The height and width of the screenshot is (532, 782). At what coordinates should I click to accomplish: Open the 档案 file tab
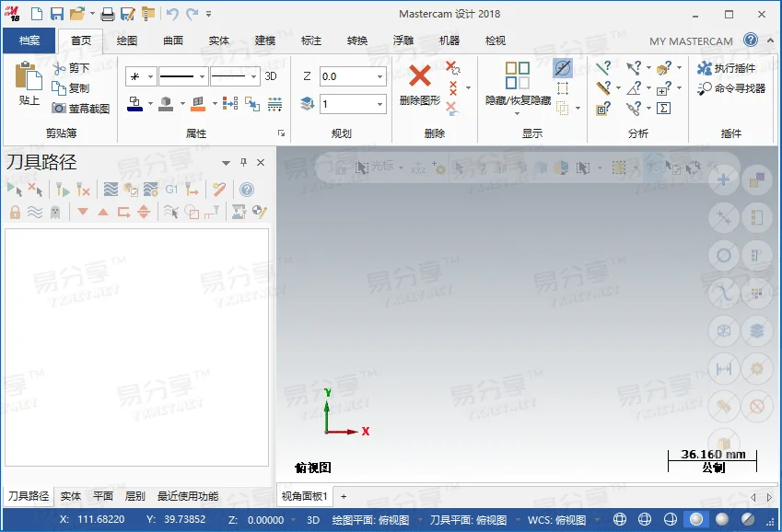click(29, 40)
